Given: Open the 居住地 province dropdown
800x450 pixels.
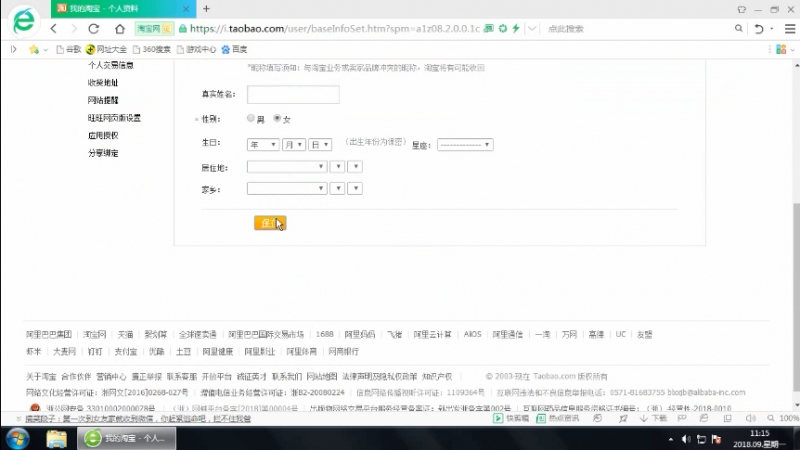Looking at the screenshot, I should click(287, 167).
